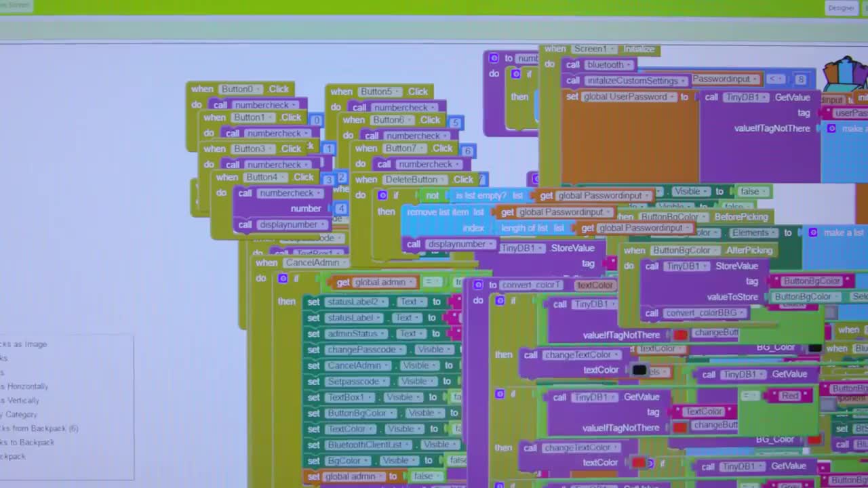Image resolution: width=868 pixels, height=488 pixels.
Task: Select 'Paste blocks from Backpack (6)'
Action: coord(41,428)
